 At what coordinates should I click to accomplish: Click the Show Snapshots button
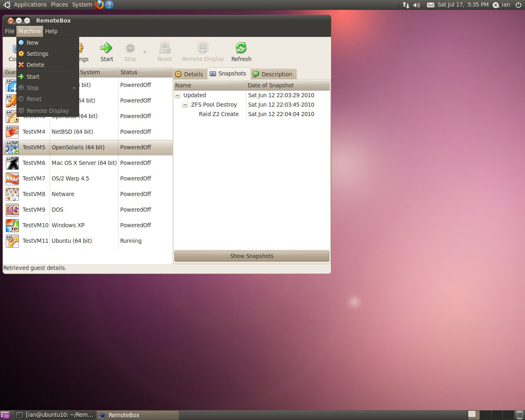(251, 256)
